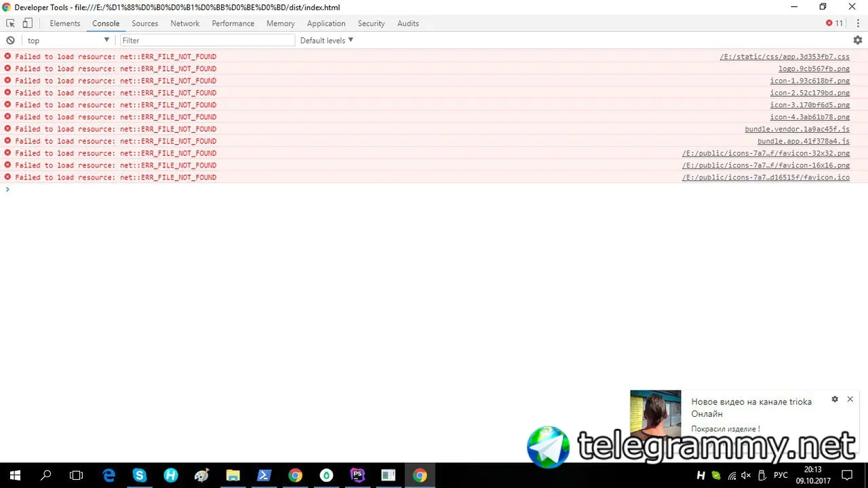The height and width of the screenshot is (488, 868).
Task: Open console settings gear icon
Action: [858, 41]
